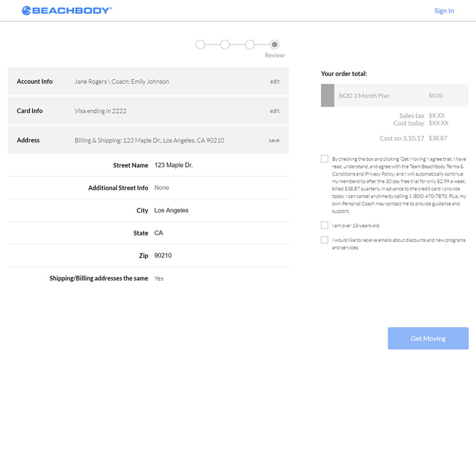This screenshot has width=476, height=450.
Task: Click the BOD 3 Month Plan thumbnail
Action: tap(328, 95)
